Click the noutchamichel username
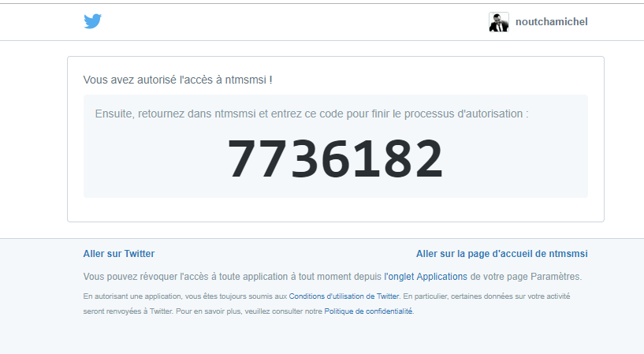Screen dimensions: 644x354 (552, 22)
